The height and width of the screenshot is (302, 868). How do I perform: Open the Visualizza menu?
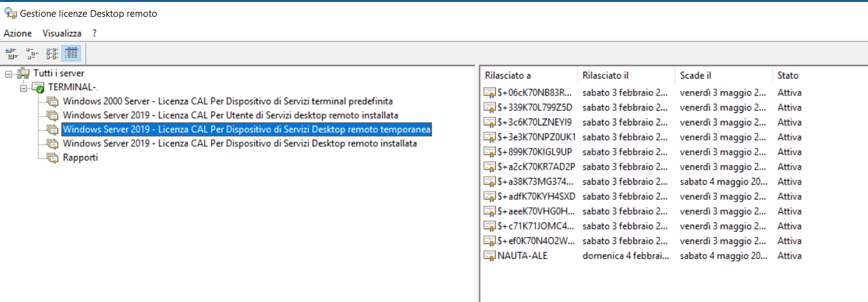(62, 33)
